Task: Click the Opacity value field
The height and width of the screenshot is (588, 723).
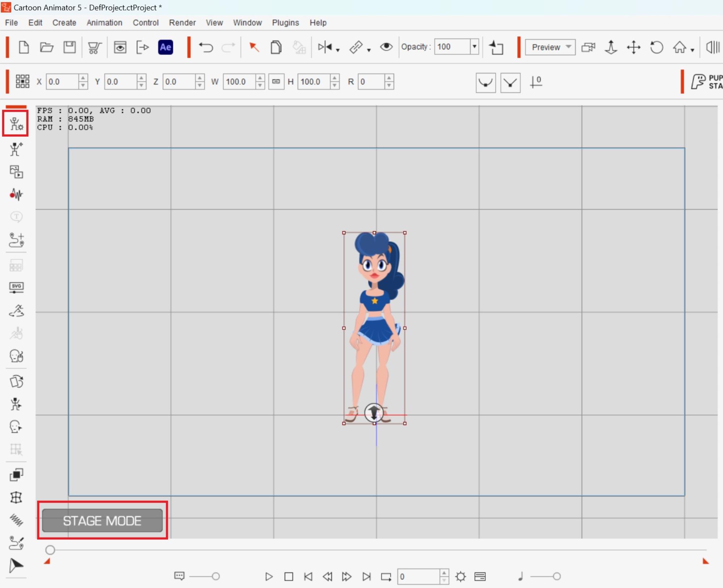Action: click(452, 47)
